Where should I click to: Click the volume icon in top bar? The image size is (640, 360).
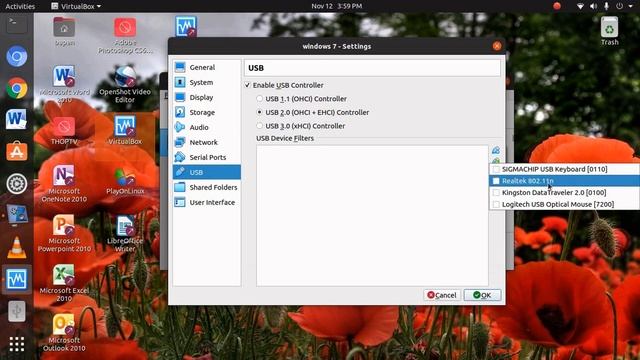click(x=593, y=6)
